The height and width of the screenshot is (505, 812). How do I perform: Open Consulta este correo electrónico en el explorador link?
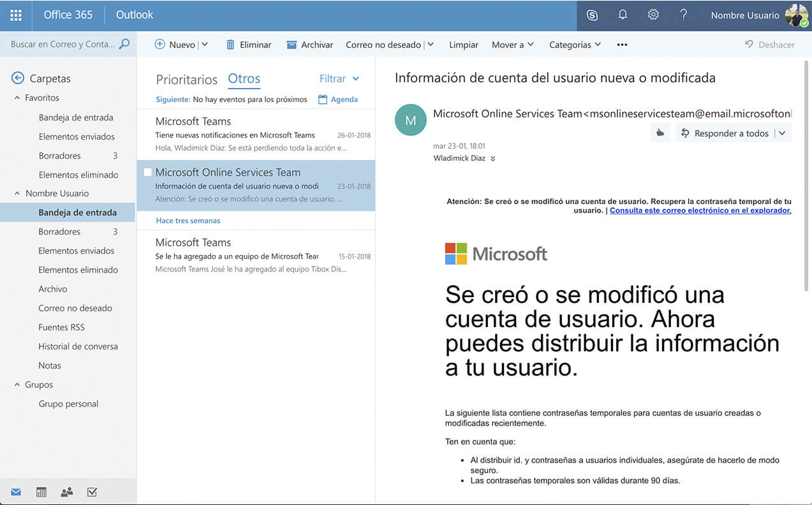700,210
